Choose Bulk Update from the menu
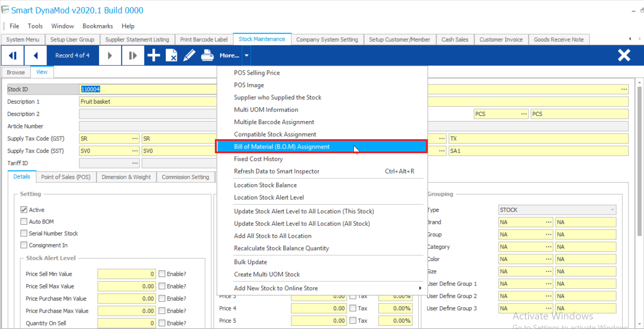This screenshot has width=644, height=329. tap(322, 262)
